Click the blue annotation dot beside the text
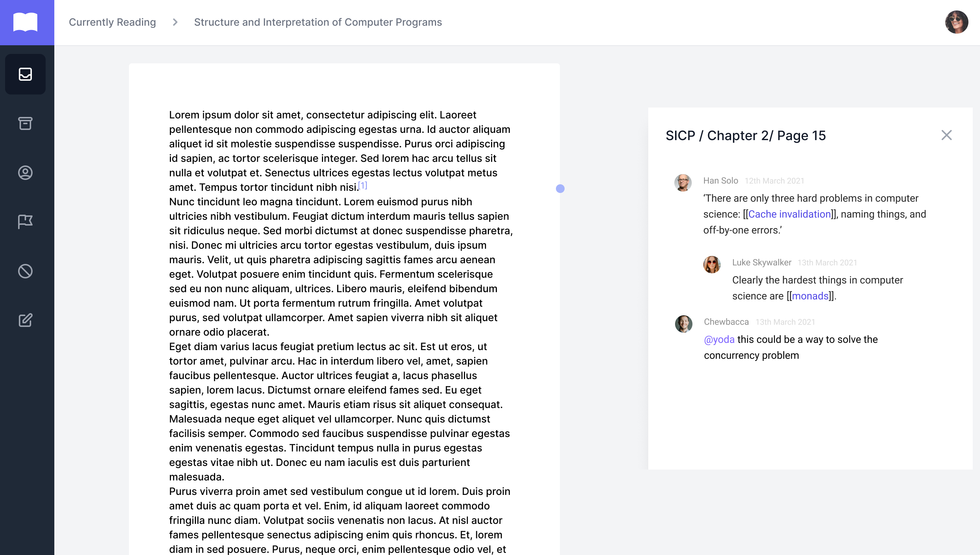Screen dimensions: 980x555 [x=560, y=188]
